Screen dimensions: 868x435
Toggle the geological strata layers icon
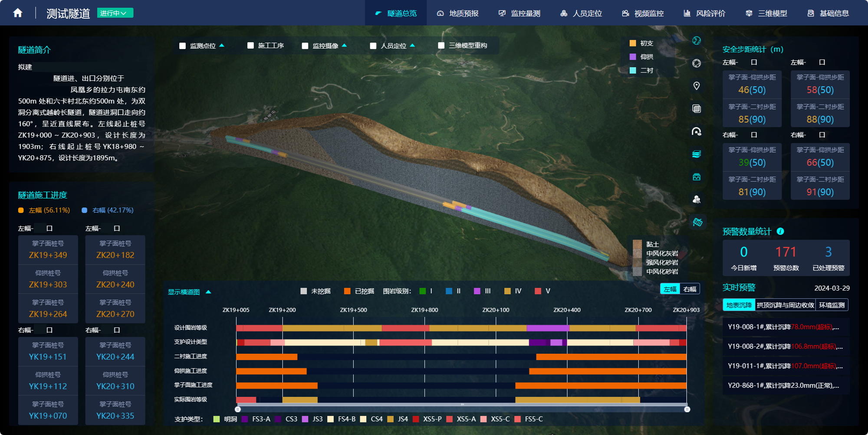click(697, 154)
